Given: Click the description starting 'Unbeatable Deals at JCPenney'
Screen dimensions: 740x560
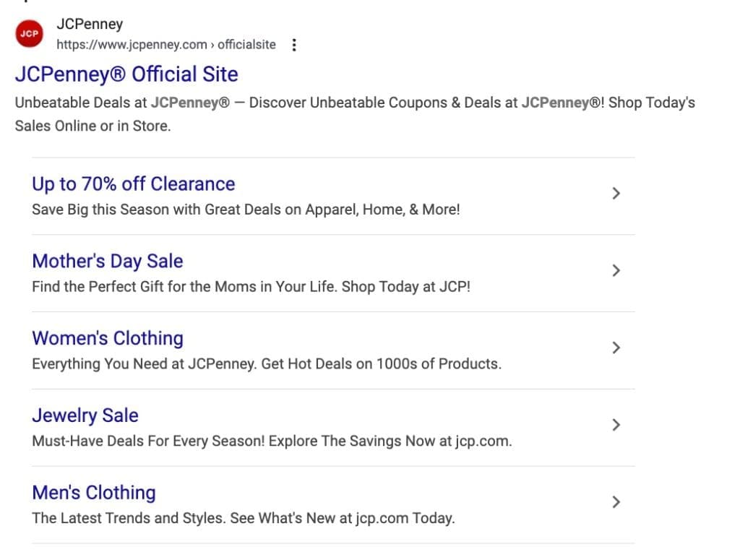Looking at the screenshot, I should 355,114.
